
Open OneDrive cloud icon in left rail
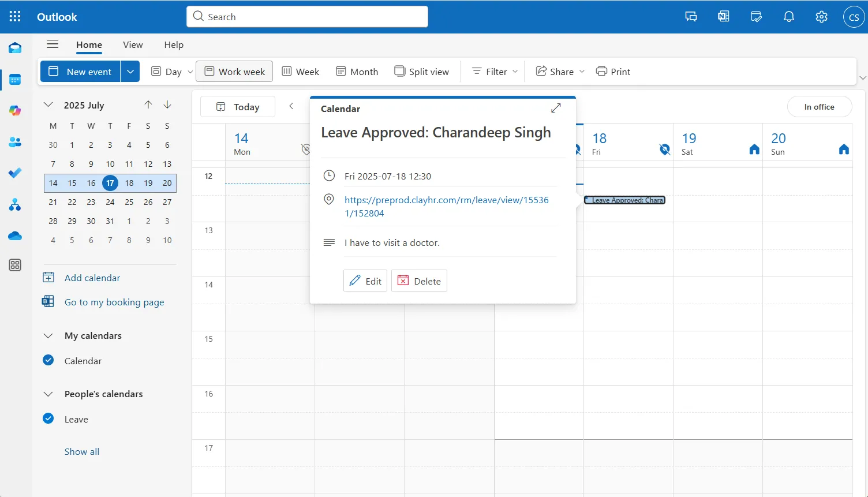(15, 236)
